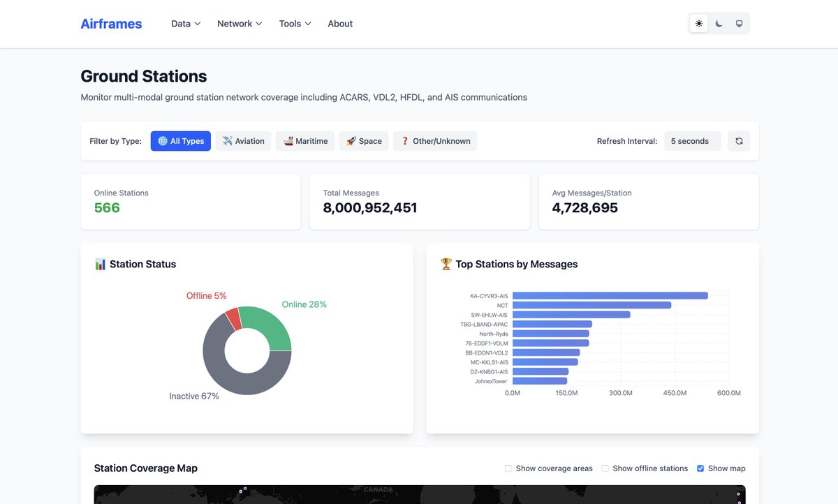Click the Station Coverage Map heading
Viewport: 838px width, 504px height.
click(146, 468)
